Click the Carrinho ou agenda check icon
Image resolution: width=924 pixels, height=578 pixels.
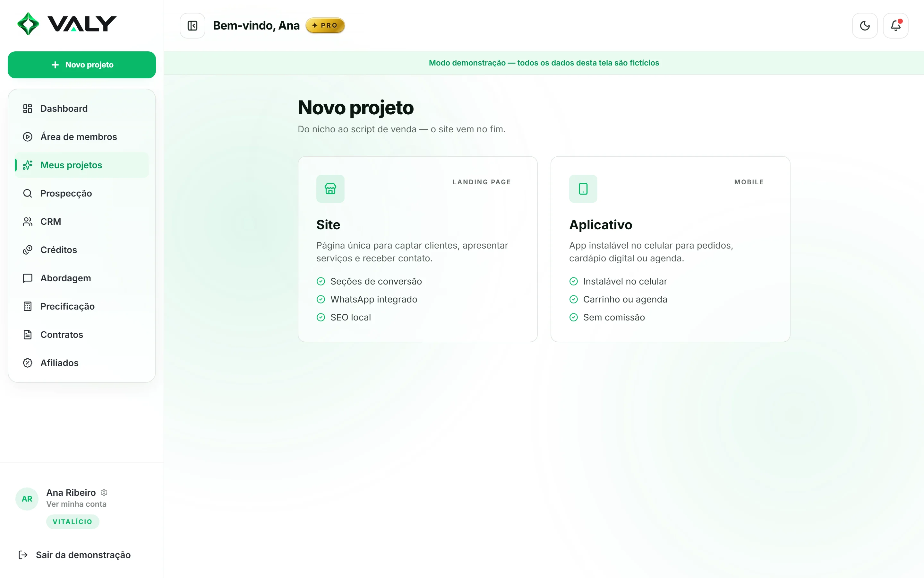(x=574, y=299)
